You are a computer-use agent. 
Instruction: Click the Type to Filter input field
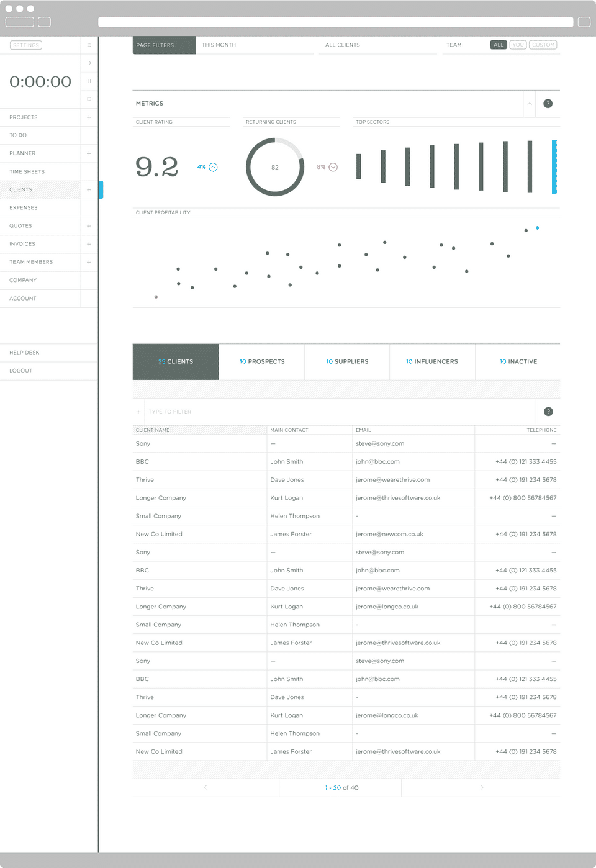point(340,412)
